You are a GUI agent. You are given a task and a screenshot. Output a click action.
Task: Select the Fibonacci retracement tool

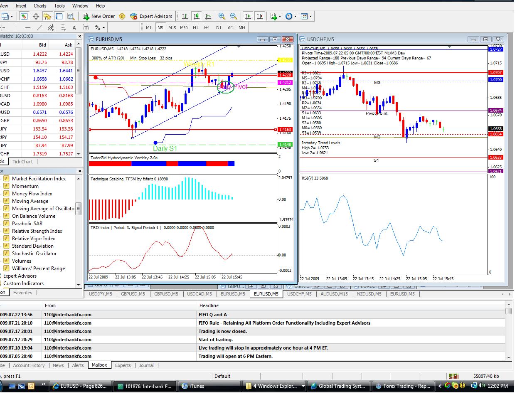(x=63, y=27)
